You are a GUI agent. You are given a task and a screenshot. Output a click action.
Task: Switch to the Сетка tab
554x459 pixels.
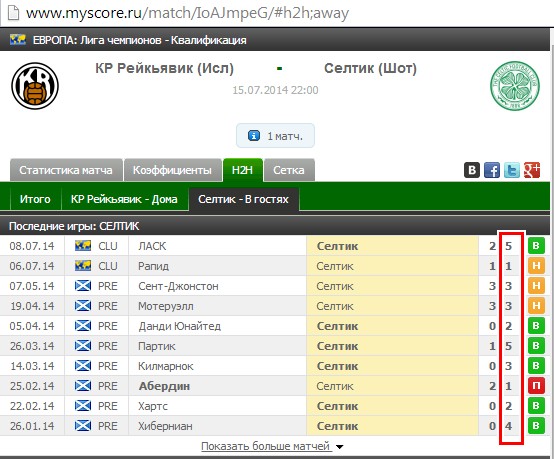pyautogui.click(x=289, y=170)
